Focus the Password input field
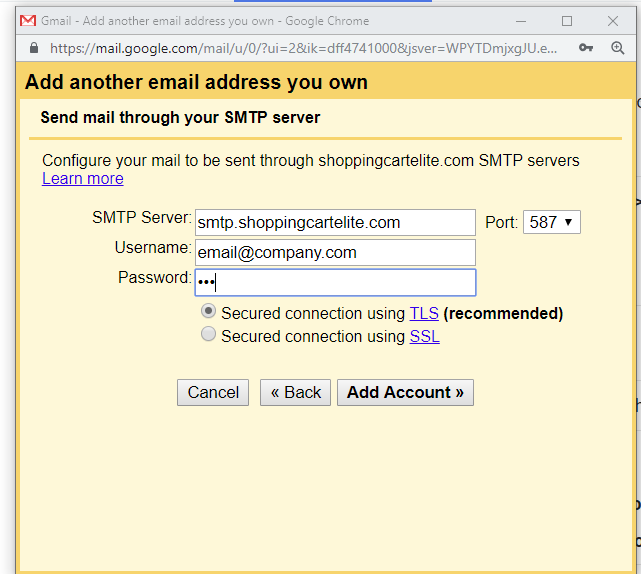Viewport: 641px width, 574px height. (335, 283)
